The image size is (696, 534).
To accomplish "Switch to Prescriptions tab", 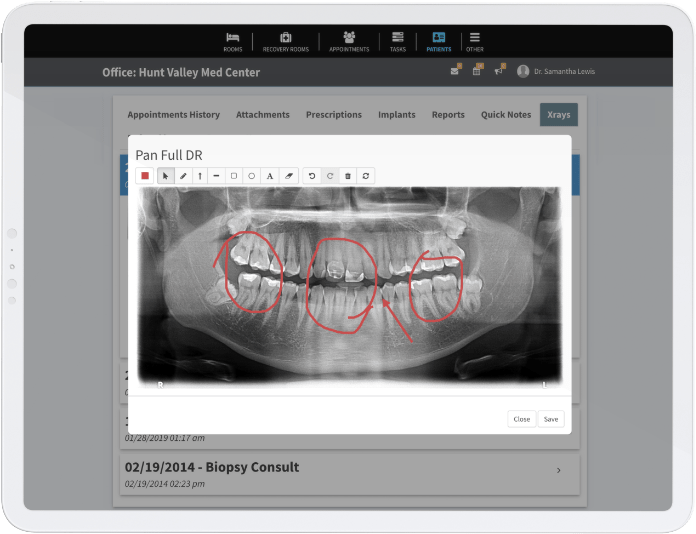I will pos(334,115).
